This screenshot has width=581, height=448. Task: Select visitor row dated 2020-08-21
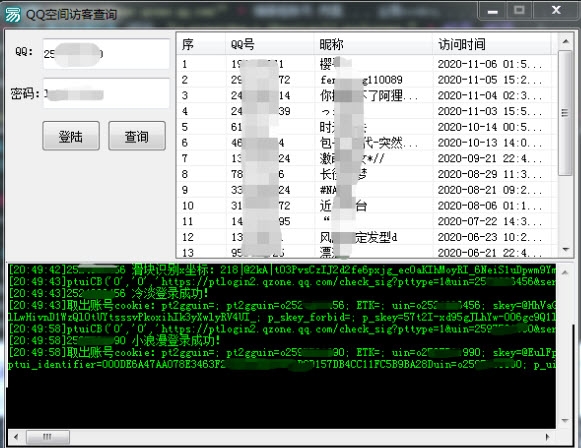pos(367,190)
